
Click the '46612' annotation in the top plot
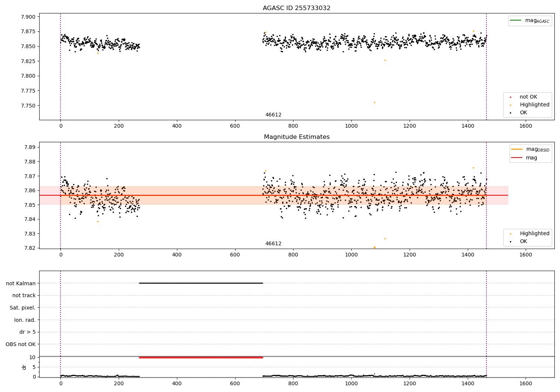tap(273, 115)
